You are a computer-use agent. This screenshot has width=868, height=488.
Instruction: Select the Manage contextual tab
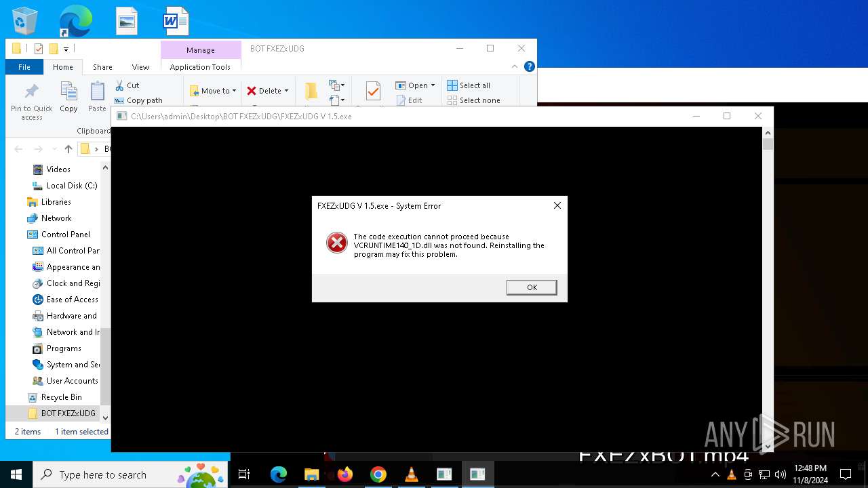click(201, 50)
